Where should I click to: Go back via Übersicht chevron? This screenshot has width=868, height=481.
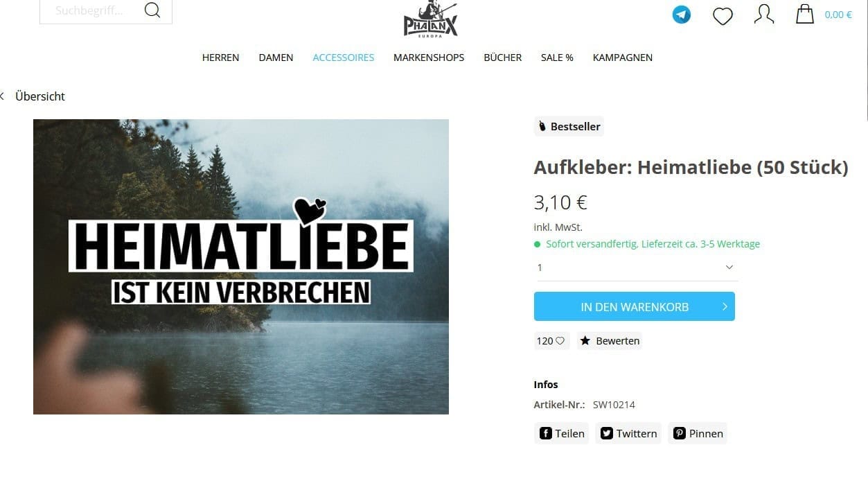(33, 96)
